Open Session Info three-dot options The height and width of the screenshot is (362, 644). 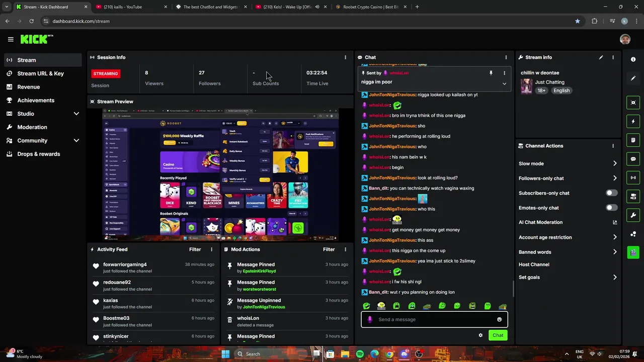[345, 57]
